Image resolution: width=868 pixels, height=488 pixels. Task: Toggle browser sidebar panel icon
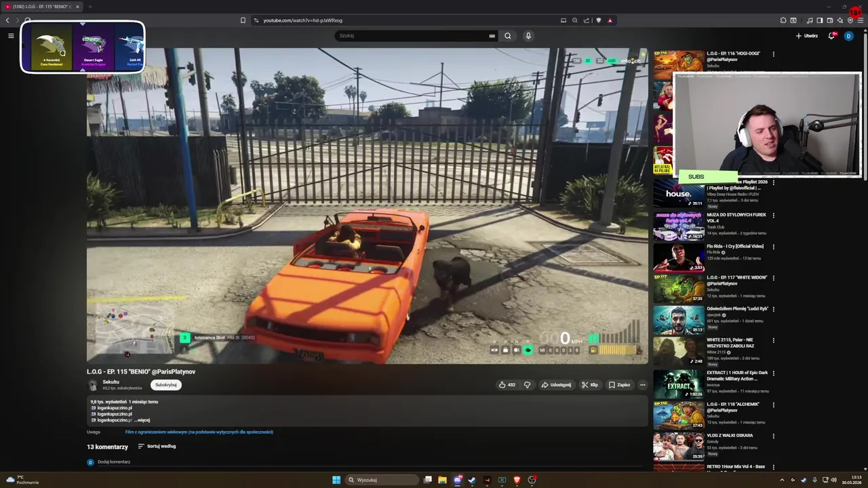(819, 20)
